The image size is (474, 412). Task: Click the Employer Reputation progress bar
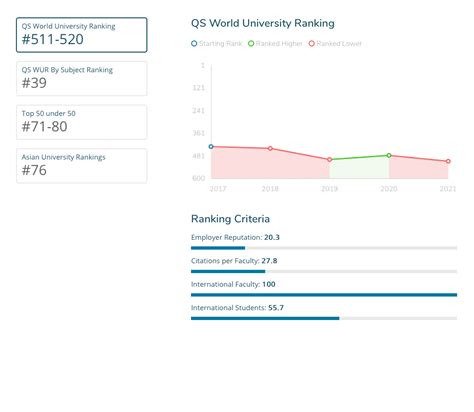324,248
